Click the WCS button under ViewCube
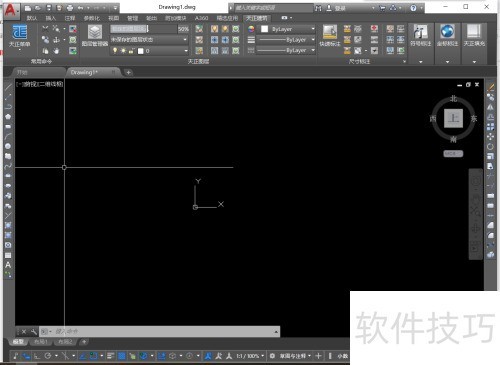 pyautogui.click(x=453, y=154)
